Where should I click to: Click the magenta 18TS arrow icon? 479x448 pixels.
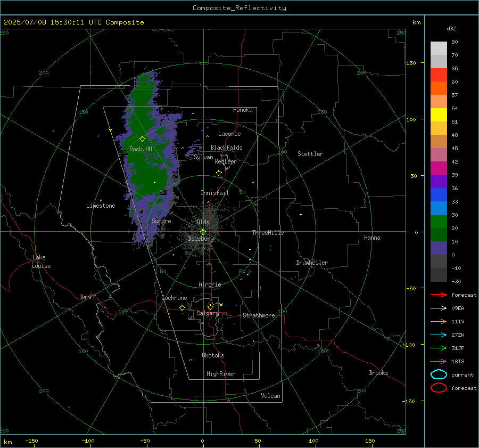(439, 362)
